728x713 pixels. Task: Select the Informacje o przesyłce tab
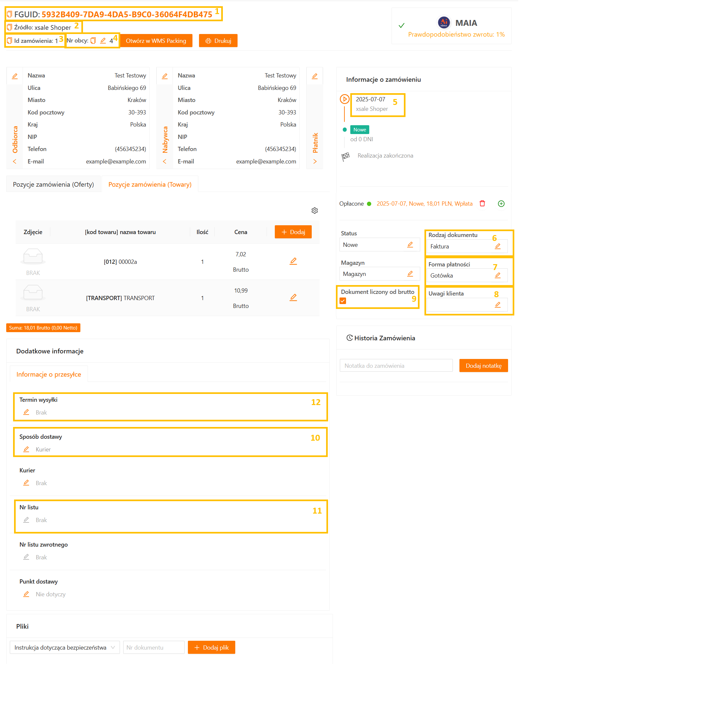coord(49,374)
